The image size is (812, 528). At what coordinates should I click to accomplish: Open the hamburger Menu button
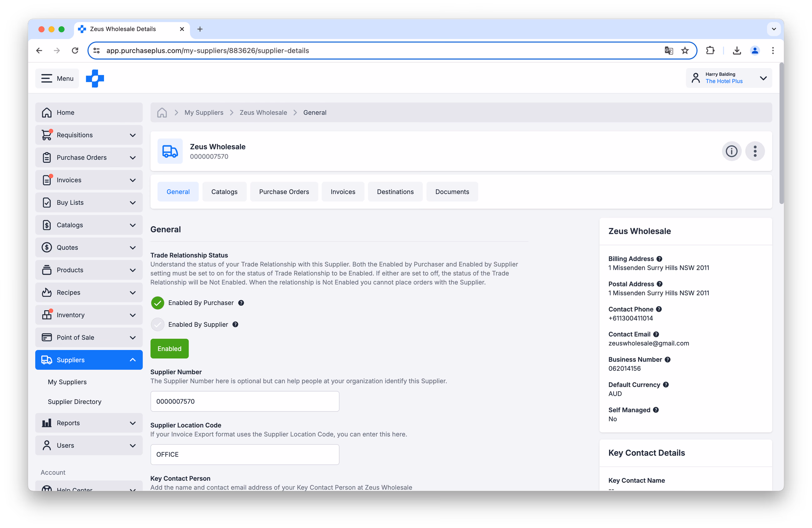point(57,78)
